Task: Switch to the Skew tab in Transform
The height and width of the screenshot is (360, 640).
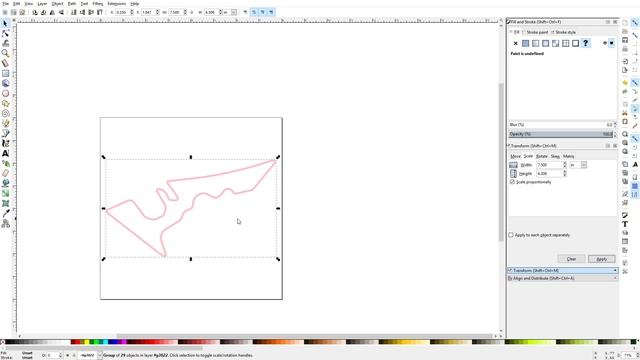Action: (x=555, y=156)
